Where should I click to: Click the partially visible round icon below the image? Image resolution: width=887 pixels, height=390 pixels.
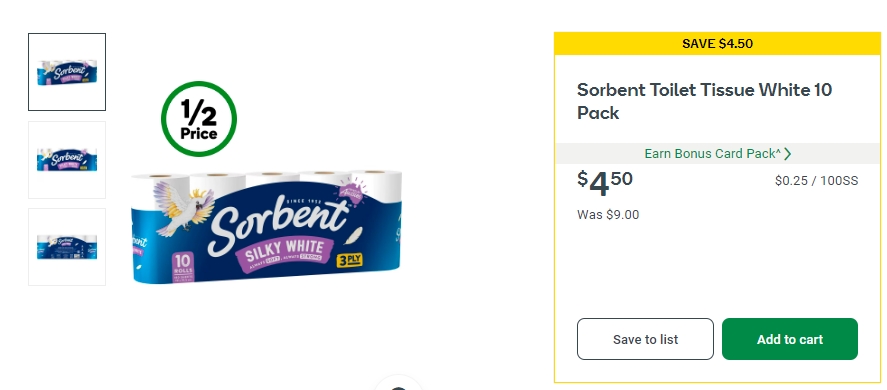[398, 383]
